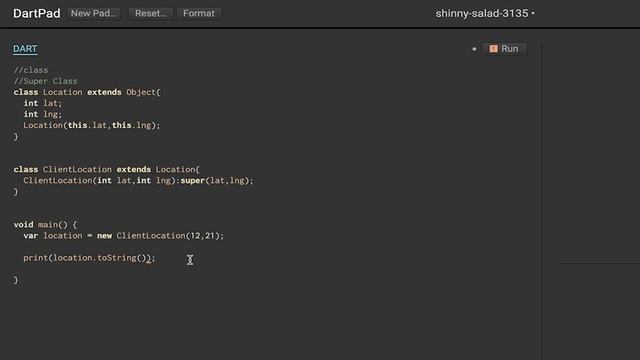Click the //class comment line
This screenshot has width=640, height=360.
point(31,70)
